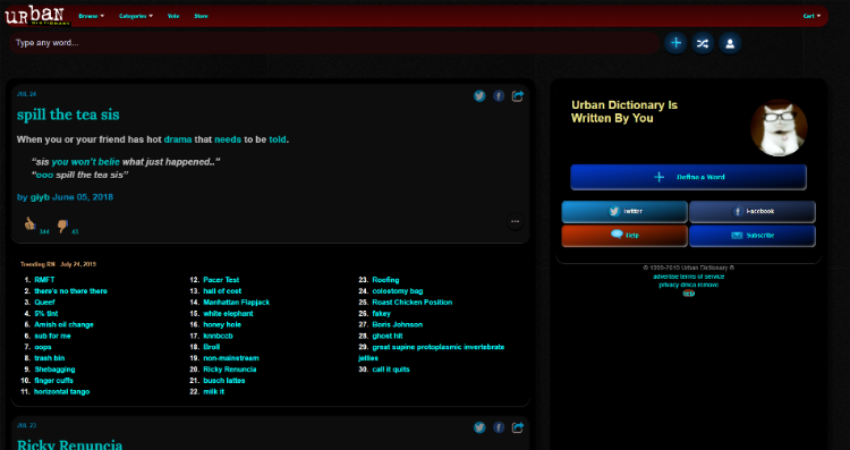Open trending word 'Pacer Test'
The height and width of the screenshot is (450, 850).
[x=221, y=280]
